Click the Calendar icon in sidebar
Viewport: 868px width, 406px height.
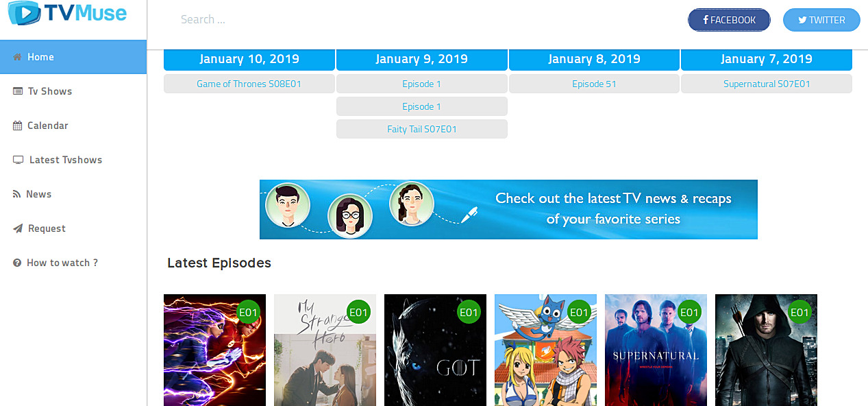pyautogui.click(x=18, y=126)
